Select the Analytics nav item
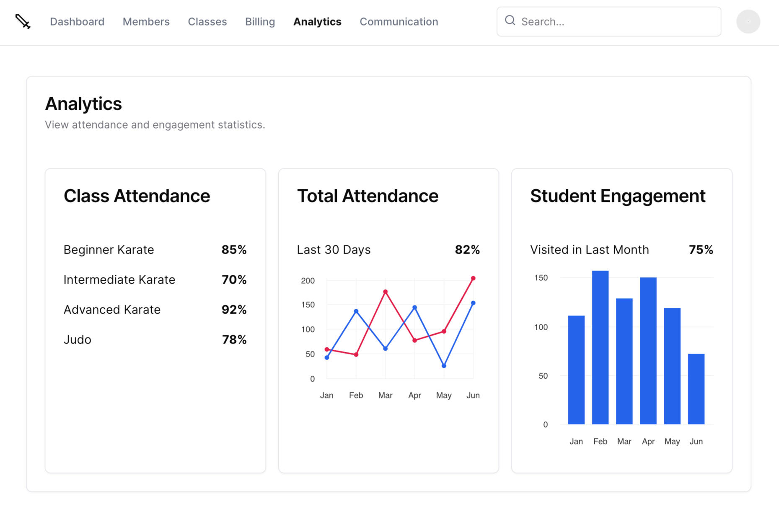The height and width of the screenshot is (532, 779). (x=317, y=21)
